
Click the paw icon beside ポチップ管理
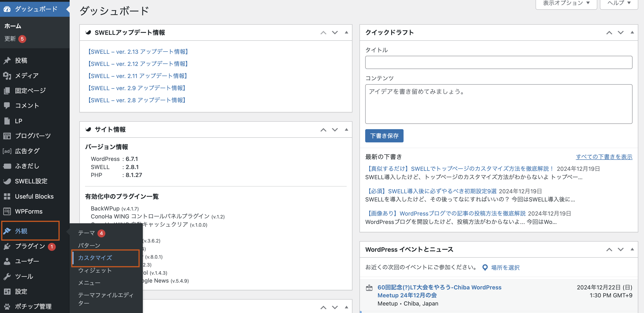(7, 306)
